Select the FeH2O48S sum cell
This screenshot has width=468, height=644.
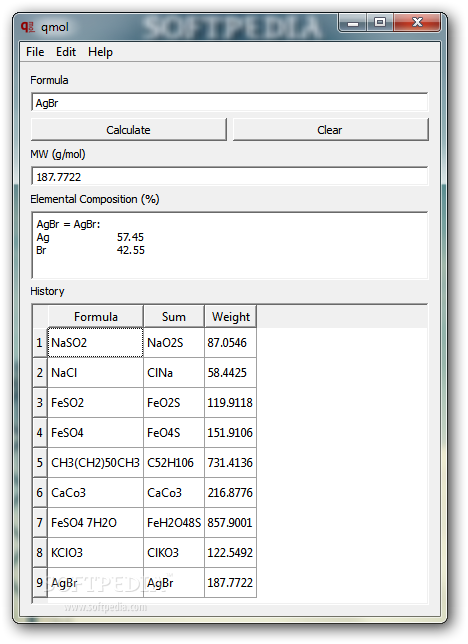(x=174, y=522)
